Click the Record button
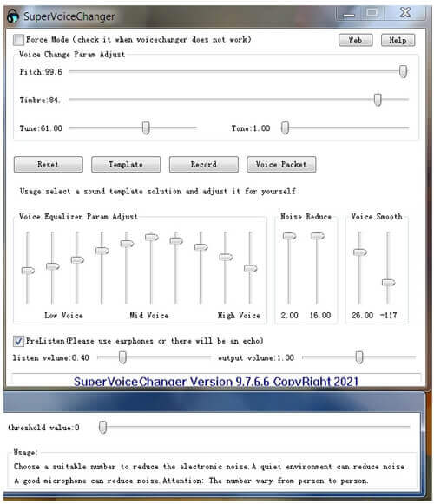434x504 pixels. point(204,165)
